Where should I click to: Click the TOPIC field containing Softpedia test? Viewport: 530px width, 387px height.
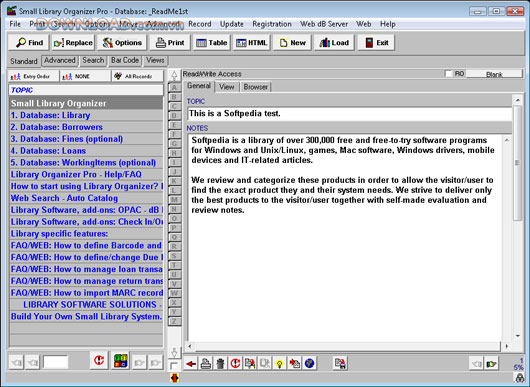(349, 114)
